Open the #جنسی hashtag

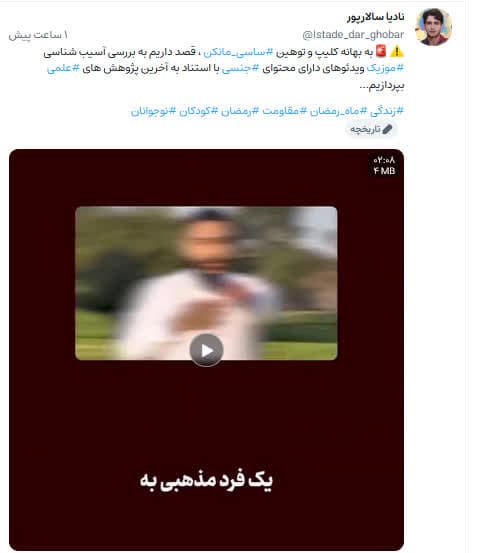tap(240, 68)
